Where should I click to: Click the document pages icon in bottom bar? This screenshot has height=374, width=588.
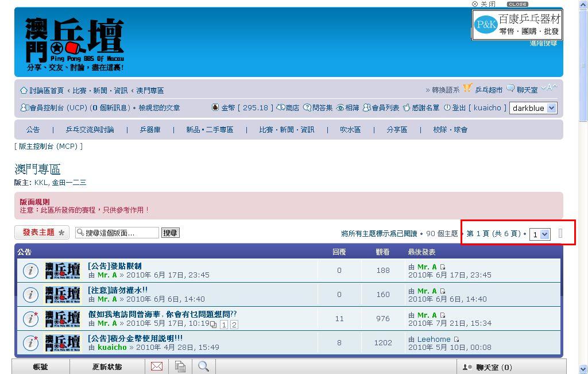tap(180, 367)
